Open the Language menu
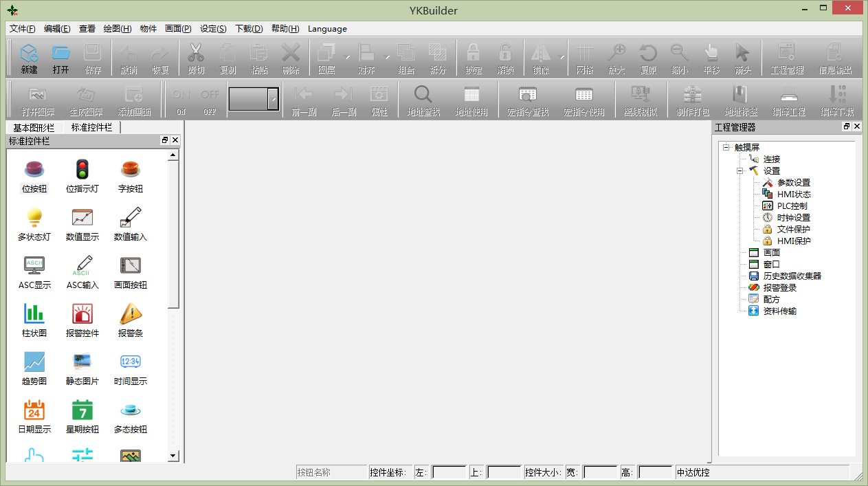Screen dimensions: 868x486 click(x=327, y=29)
